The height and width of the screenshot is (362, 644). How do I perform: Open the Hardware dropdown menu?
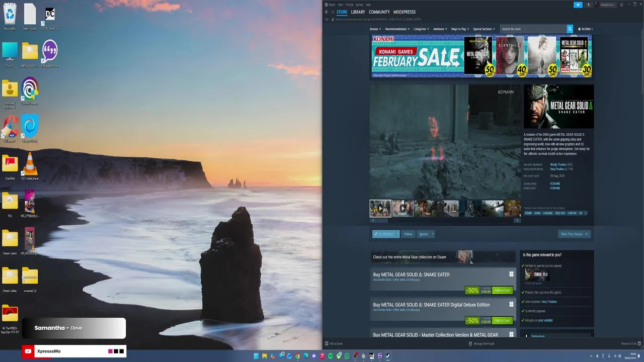click(x=440, y=29)
